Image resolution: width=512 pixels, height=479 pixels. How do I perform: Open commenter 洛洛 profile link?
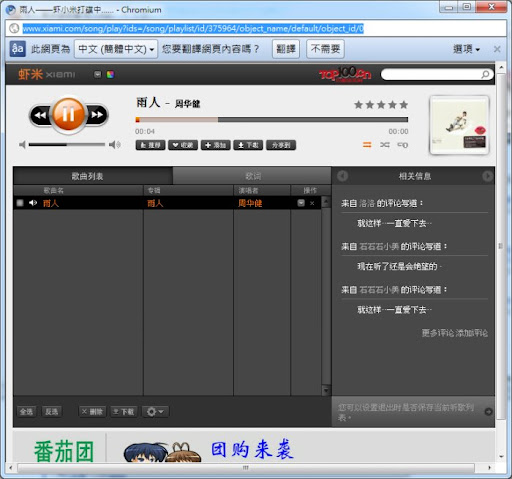(x=367, y=203)
